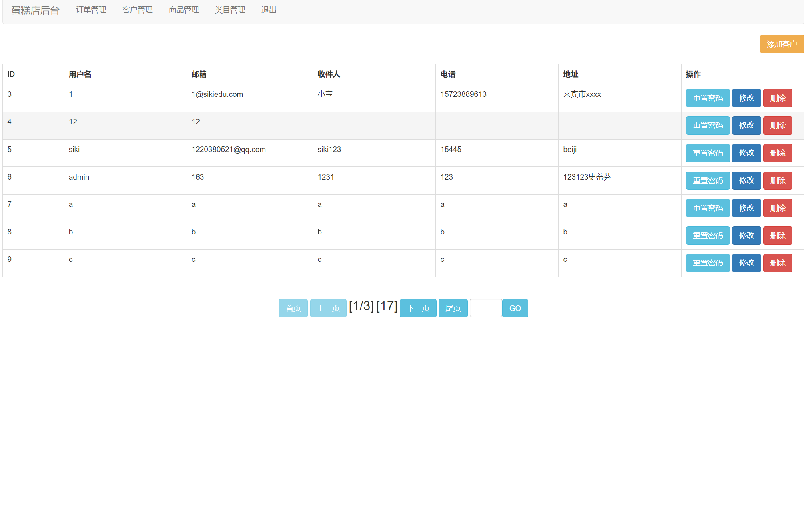Go to 下一页 in pagination

point(418,308)
